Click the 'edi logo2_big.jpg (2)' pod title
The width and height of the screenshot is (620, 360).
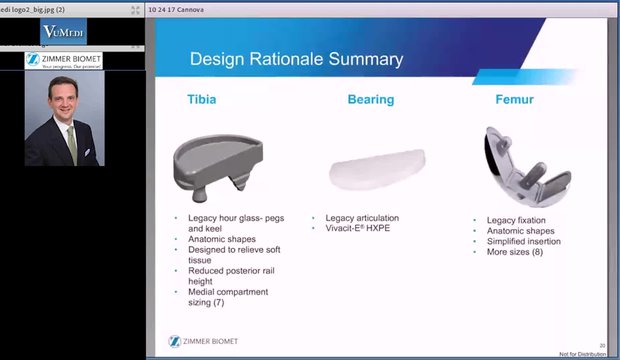(x=32, y=9)
